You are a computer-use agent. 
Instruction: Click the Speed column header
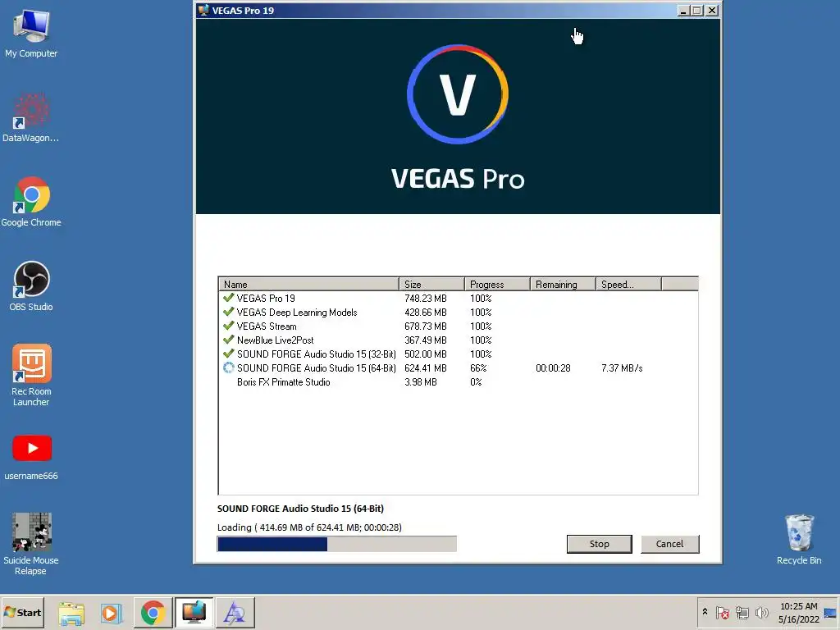(628, 284)
